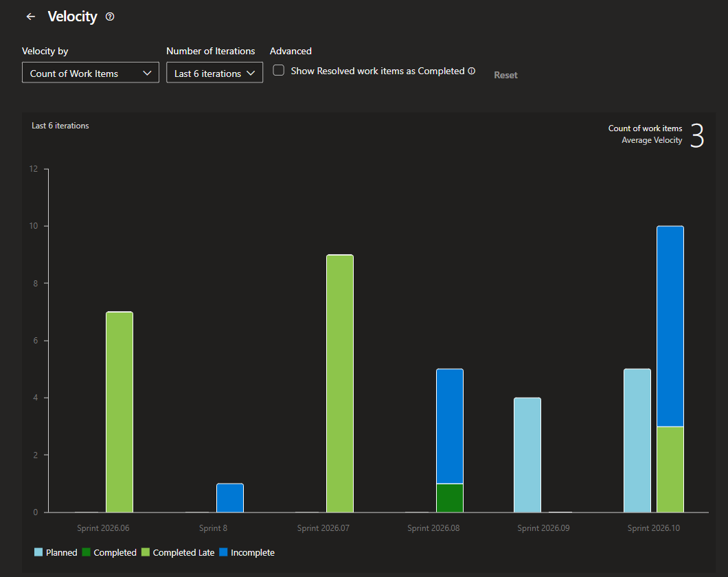Toggle the Planned legend entry
728x577 pixels.
tap(56, 552)
